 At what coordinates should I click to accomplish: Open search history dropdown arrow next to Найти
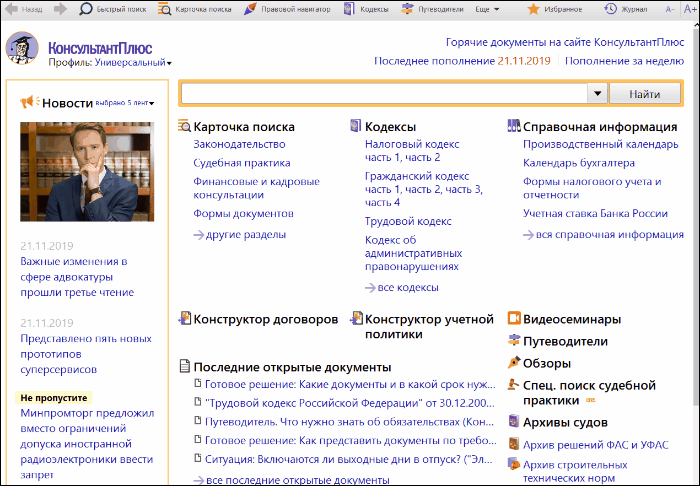(x=597, y=94)
